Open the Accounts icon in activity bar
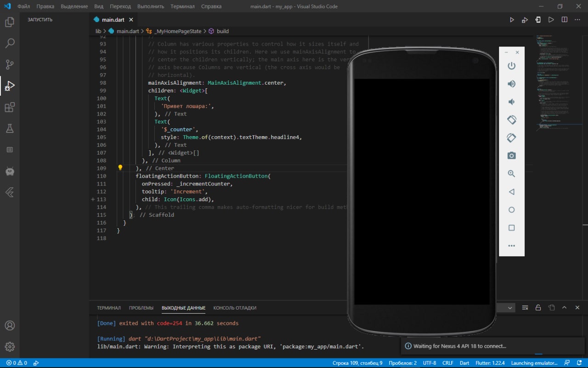The height and width of the screenshot is (368, 588). click(10, 326)
